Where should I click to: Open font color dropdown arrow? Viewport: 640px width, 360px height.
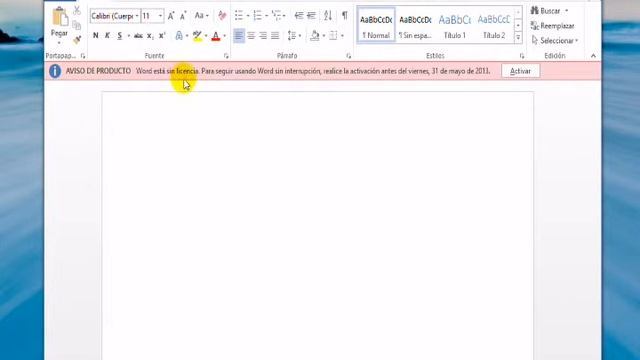click(224, 36)
